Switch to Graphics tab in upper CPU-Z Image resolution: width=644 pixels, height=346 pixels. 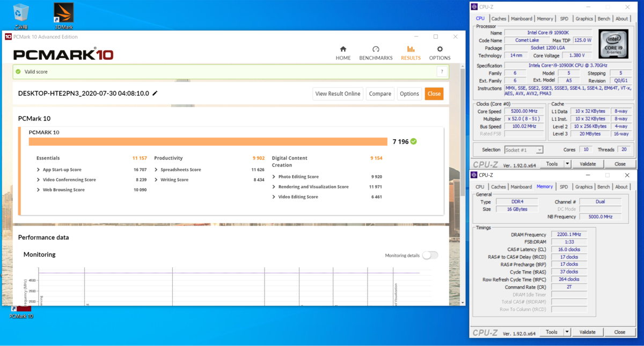(x=584, y=19)
